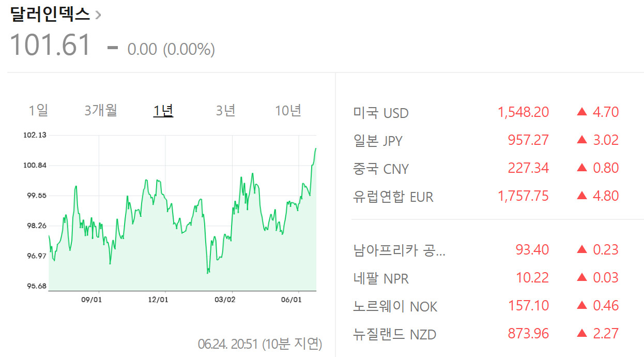
Task: Click the up-triangle next to CNY 0.80
Action: pyautogui.click(x=582, y=168)
